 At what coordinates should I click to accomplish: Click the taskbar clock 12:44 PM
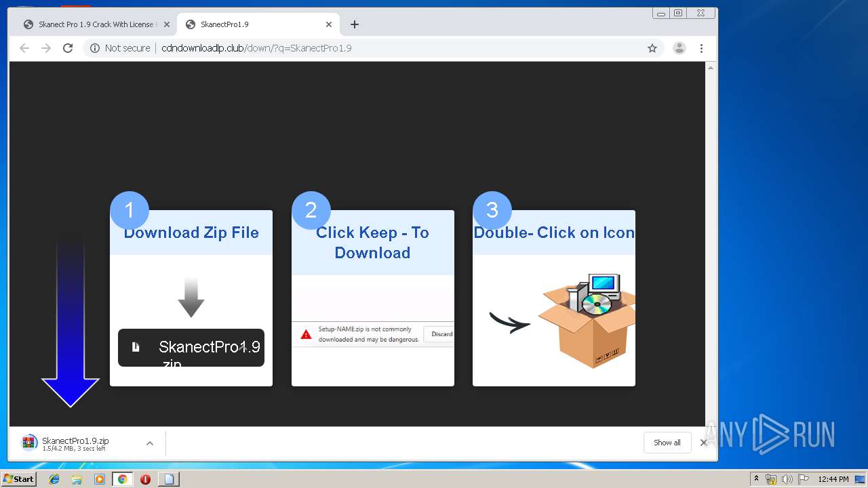pos(833,479)
